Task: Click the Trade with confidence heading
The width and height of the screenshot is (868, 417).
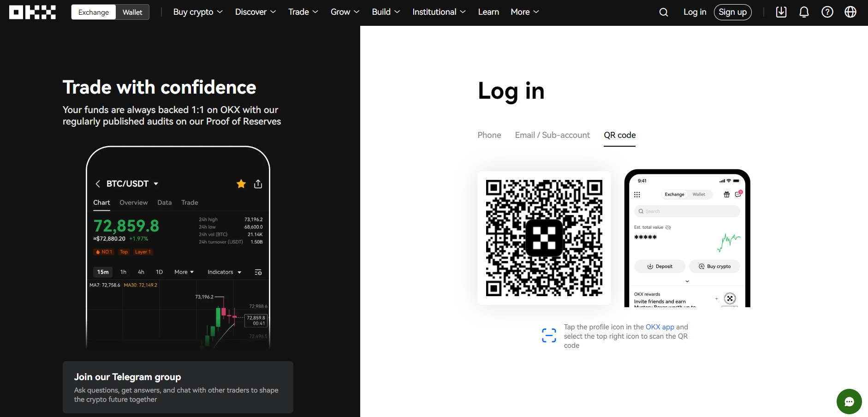Action: [160, 87]
